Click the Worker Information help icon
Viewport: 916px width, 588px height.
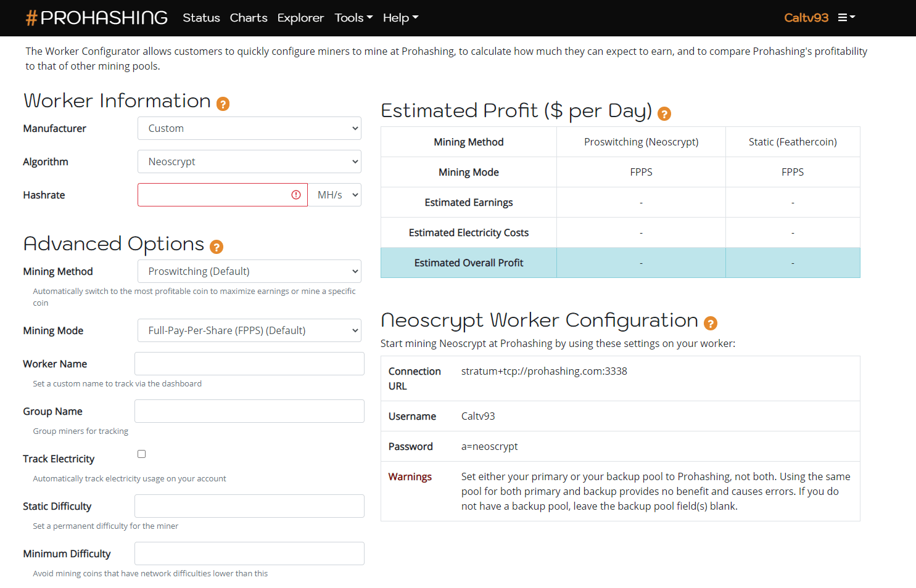tap(223, 104)
